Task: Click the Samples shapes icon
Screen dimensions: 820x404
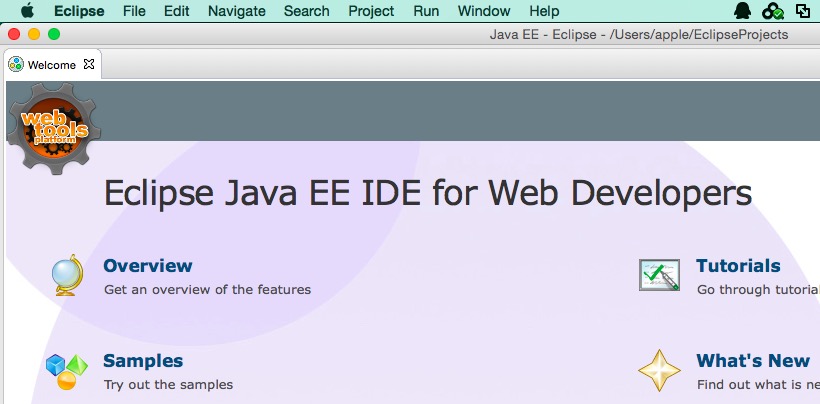Action: tap(66, 372)
